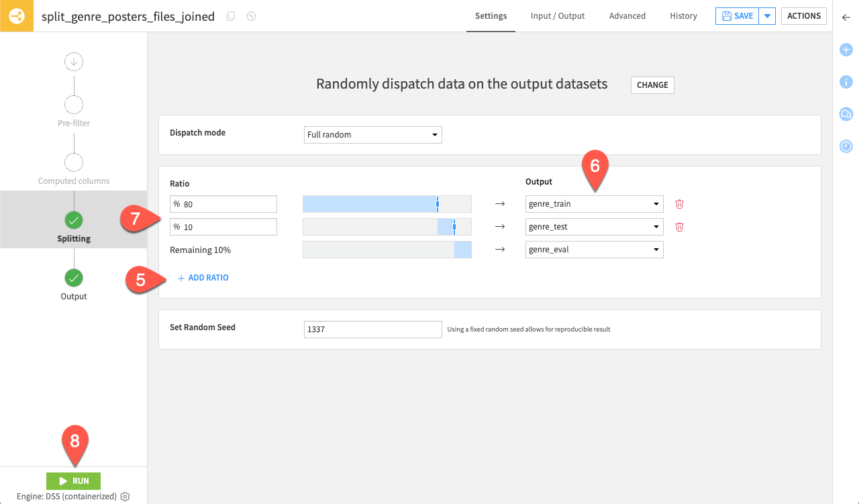
Task: Switch to the Input / Output tab
Action: pyautogui.click(x=557, y=16)
